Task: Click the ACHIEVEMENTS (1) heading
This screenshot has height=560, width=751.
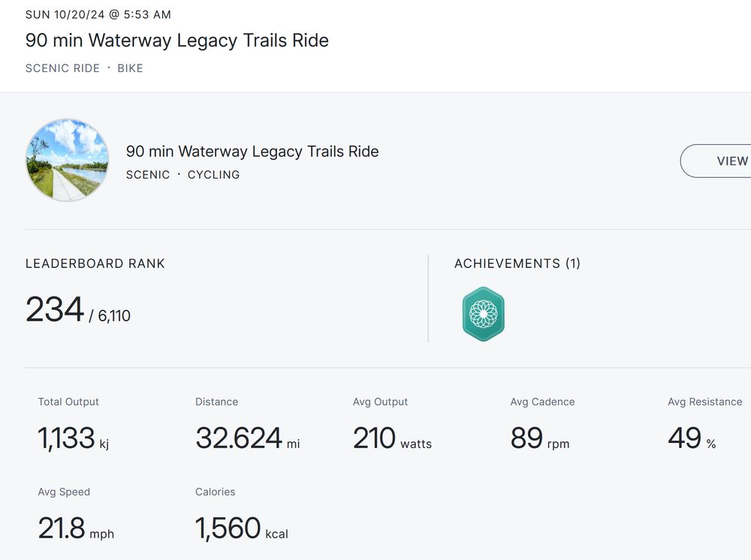Action: 517,263
